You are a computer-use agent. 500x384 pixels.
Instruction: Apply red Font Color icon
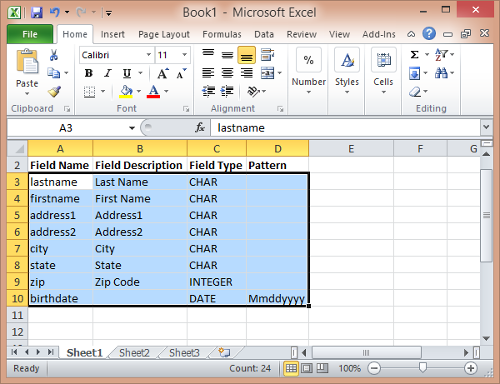point(153,91)
